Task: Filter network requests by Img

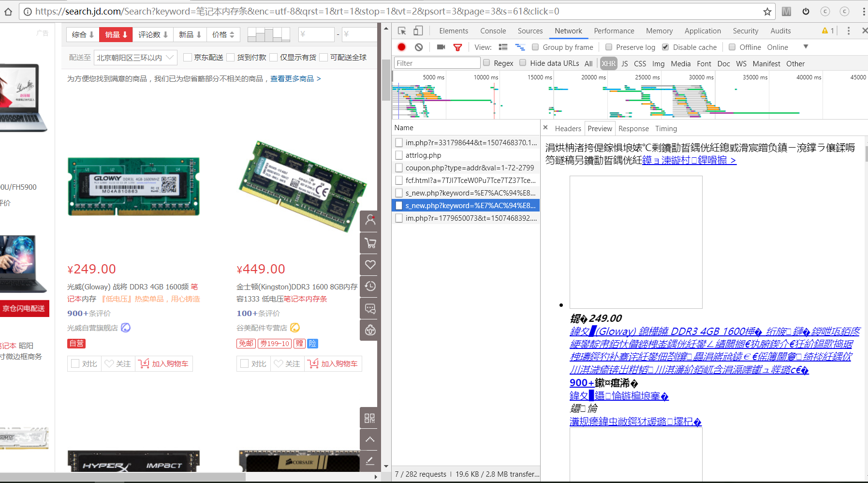Action: (x=658, y=63)
